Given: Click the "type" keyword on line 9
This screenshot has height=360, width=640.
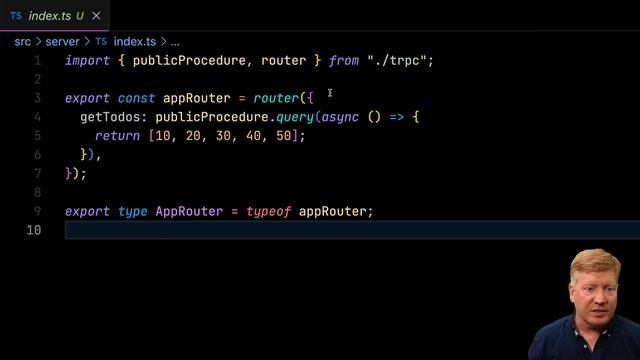Looking at the screenshot, I should pyautogui.click(x=133, y=212).
